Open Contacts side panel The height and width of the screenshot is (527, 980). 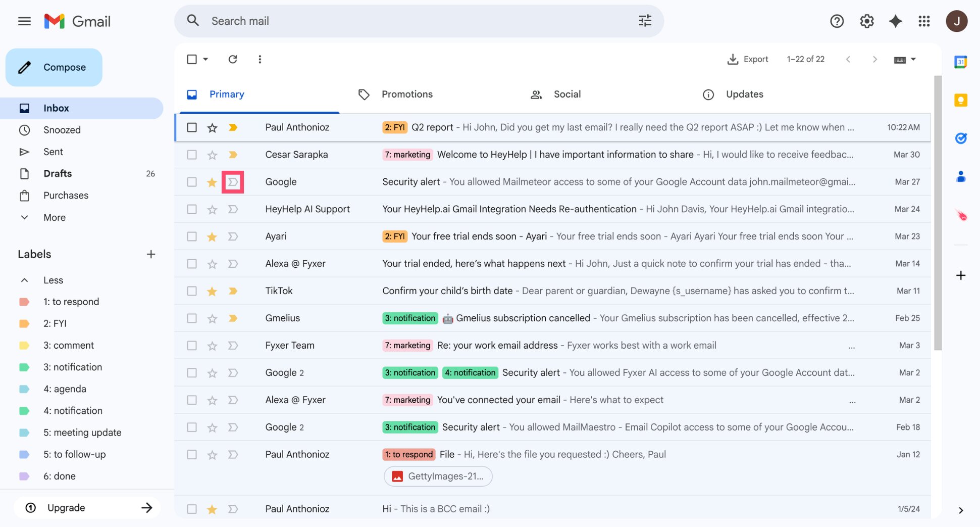[960, 176]
